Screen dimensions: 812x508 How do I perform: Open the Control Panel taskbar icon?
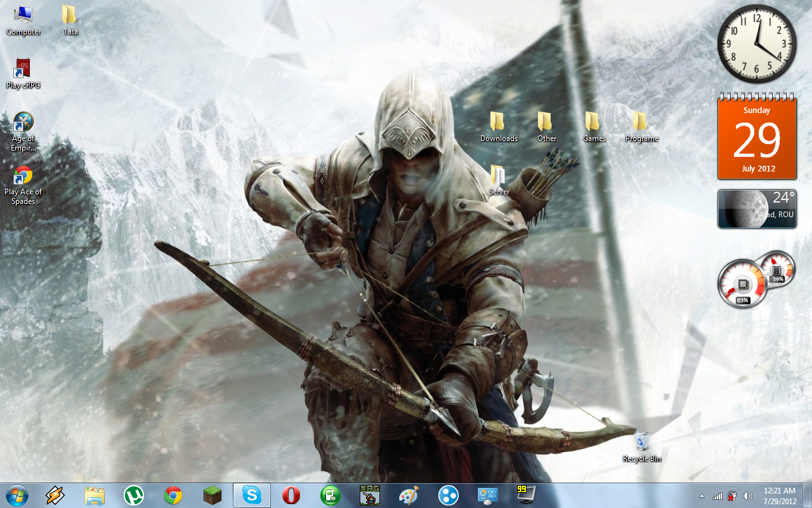coord(488,495)
